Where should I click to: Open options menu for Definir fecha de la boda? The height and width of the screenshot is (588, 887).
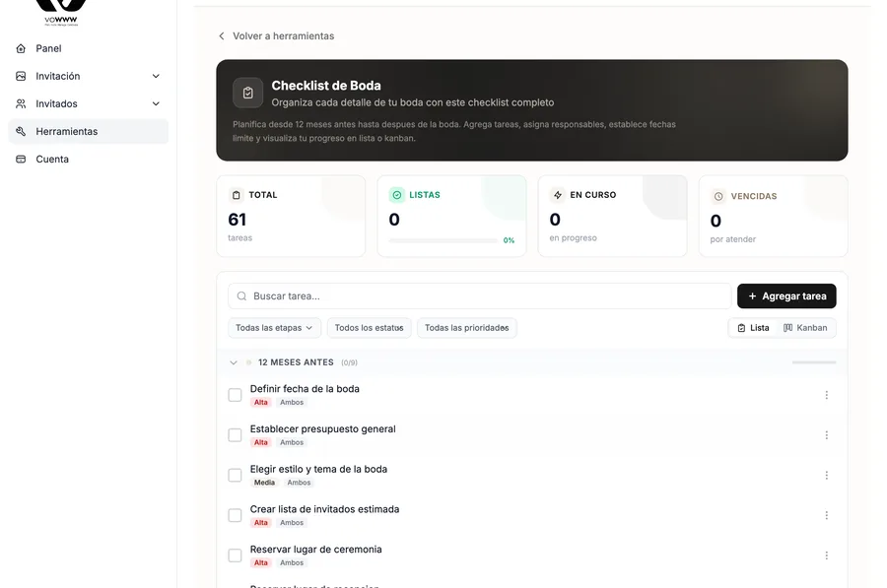827,395
